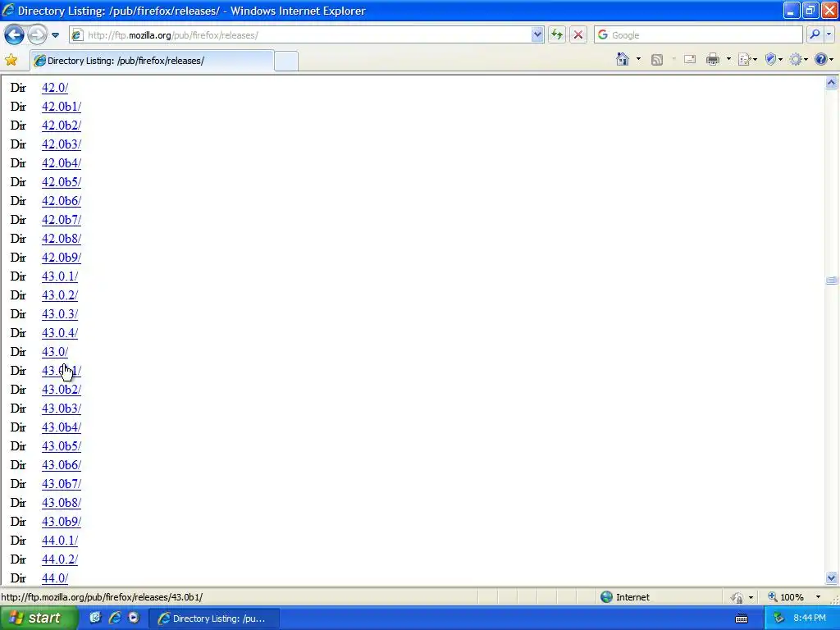This screenshot has width=840, height=630.
Task: Launch Windows Media Player quick launch icon
Action: click(134, 618)
